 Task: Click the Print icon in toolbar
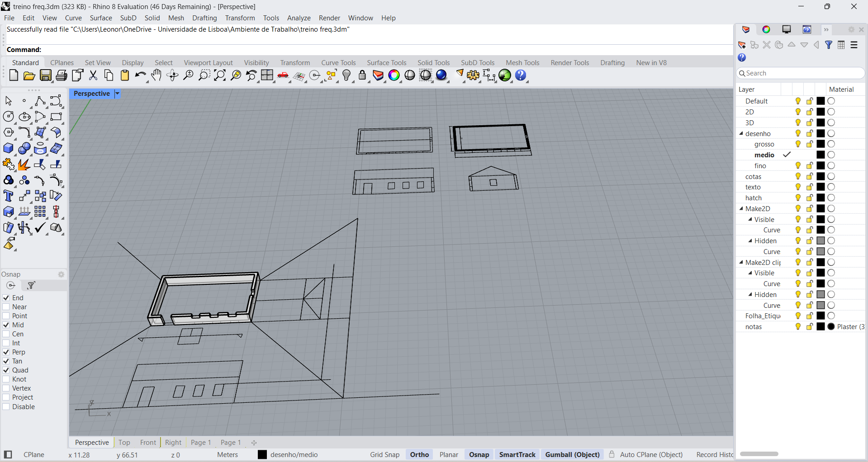pyautogui.click(x=62, y=75)
